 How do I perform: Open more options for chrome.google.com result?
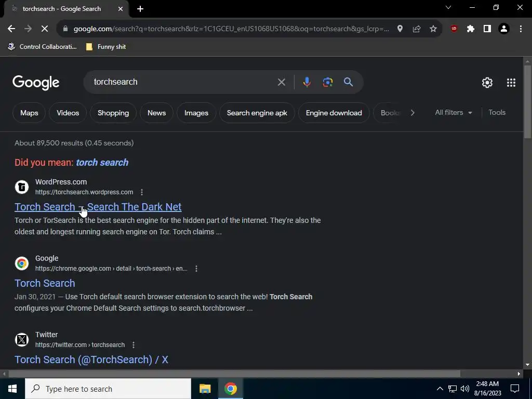click(x=196, y=269)
